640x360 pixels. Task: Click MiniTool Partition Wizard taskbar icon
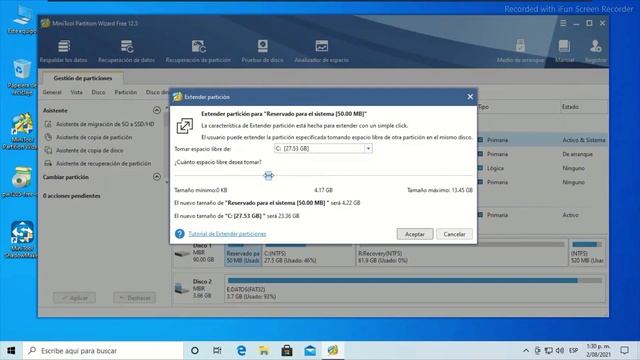pos(333,350)
